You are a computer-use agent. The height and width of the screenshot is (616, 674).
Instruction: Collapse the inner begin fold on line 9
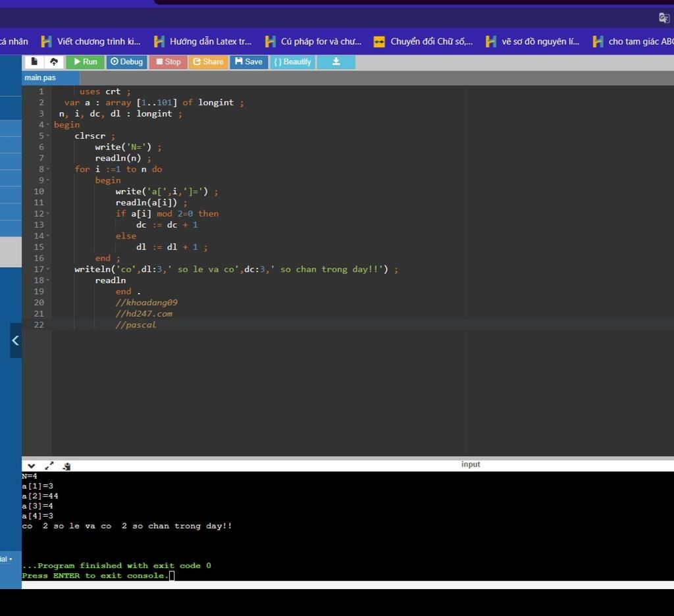click(47, 180)
